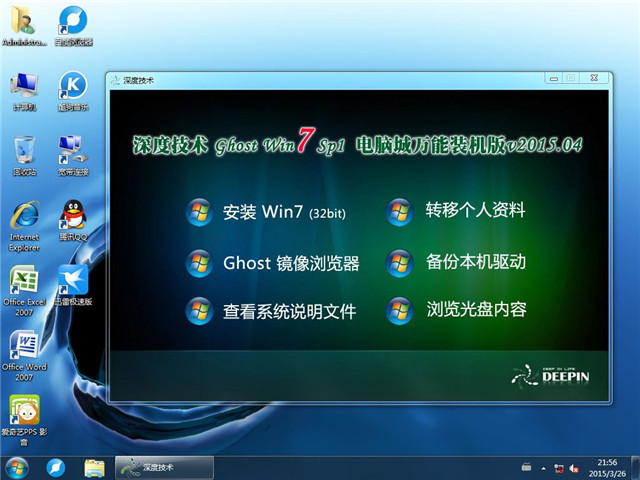
Task: Open the muted volume tray icon
Action: coord(574,468)
